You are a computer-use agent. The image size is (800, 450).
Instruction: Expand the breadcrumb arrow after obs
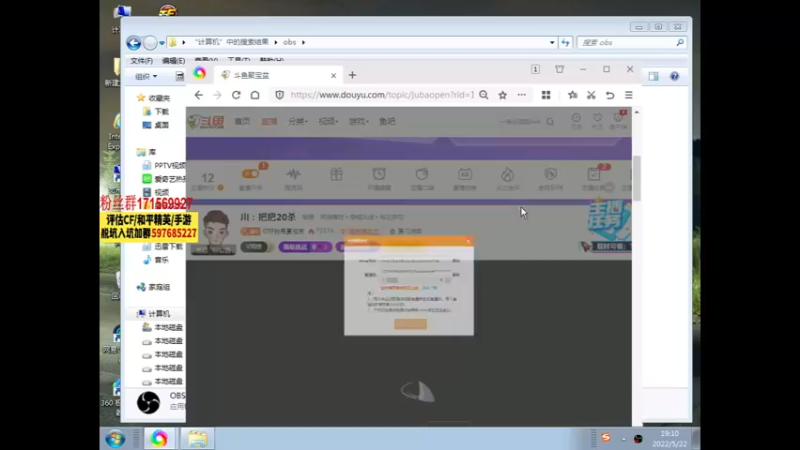click(304, 42)
